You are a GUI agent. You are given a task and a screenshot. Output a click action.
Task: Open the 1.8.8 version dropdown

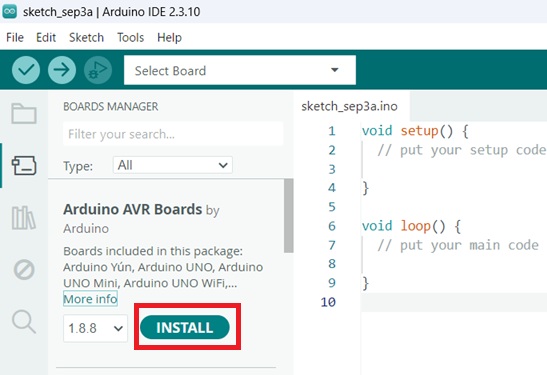(95, 328)
